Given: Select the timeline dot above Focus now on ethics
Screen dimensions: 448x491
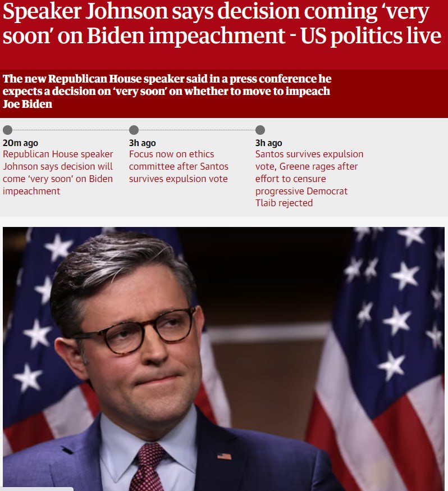Looking at the screenshot, I should (x=134, y=130).
